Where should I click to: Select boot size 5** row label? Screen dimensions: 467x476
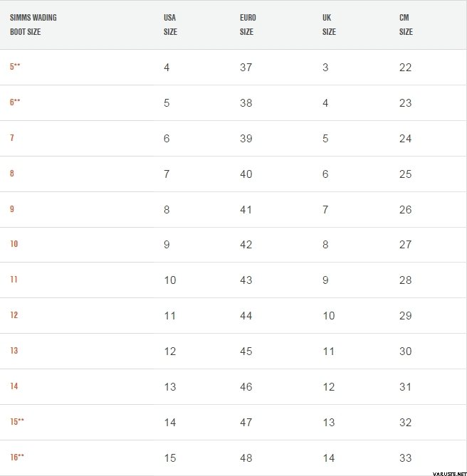click(x=15, y=66)
